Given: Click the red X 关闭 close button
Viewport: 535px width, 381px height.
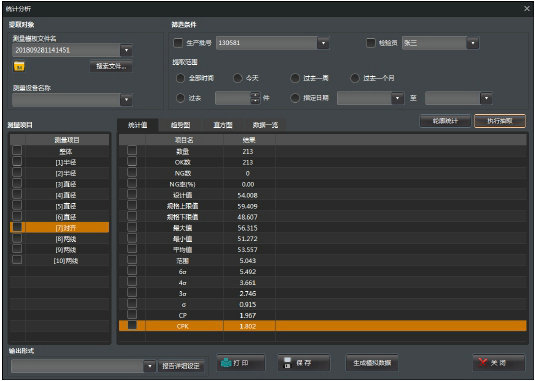Looking at the screenshot, I should (x=499, y=363).
